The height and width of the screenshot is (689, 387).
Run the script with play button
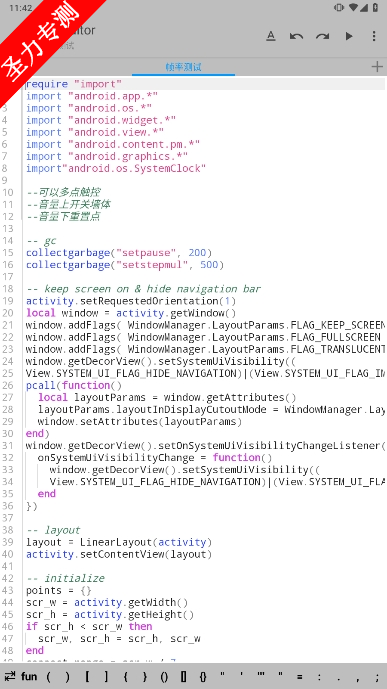349,36
